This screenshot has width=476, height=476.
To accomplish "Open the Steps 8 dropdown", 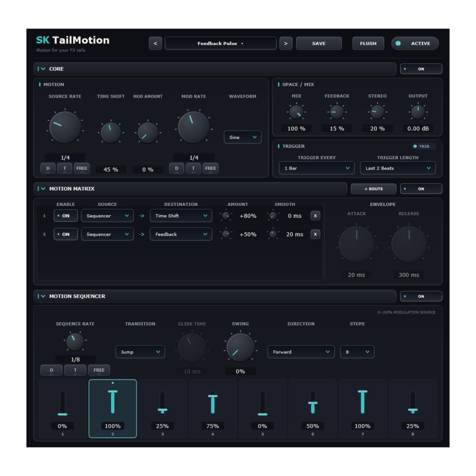I will 357,352.
